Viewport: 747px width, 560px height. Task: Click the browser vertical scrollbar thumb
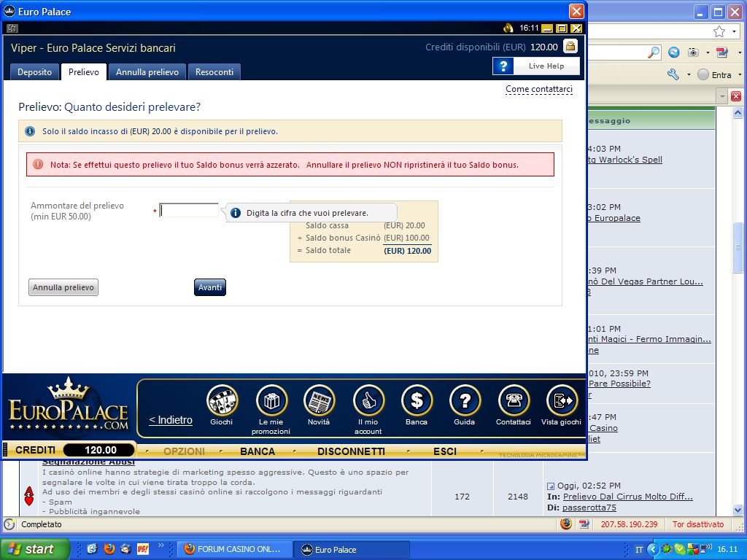point(738,248)
